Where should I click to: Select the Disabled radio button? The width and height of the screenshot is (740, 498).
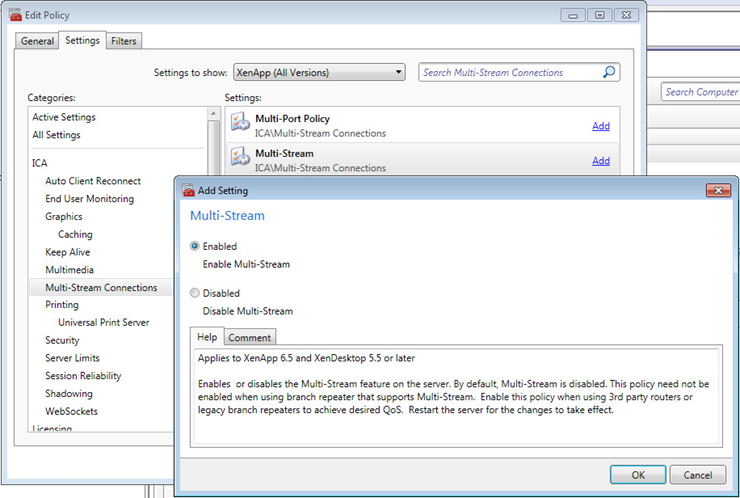coord(194,293)
